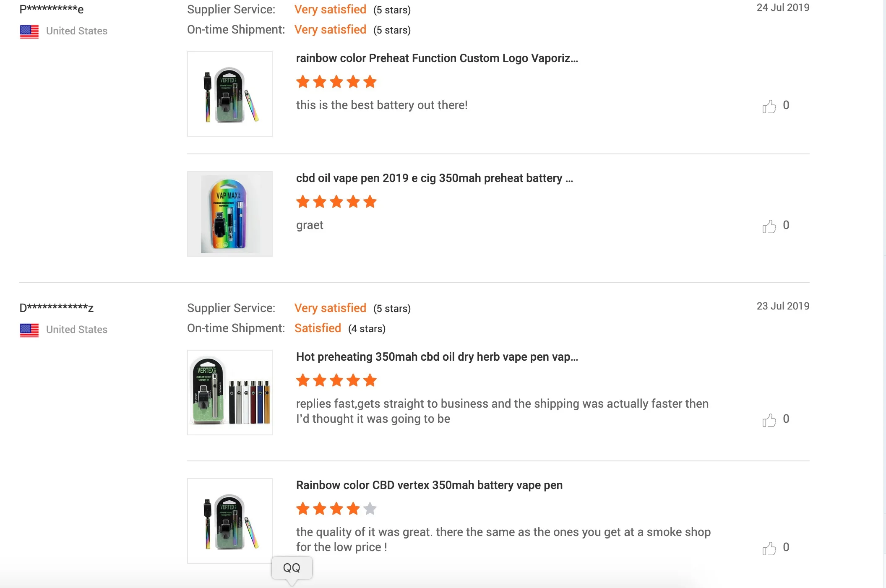Image resolution: width=886 pixels, height=588 pixels.
Task: Open the cbd oil vape pen 2019 link
Action: (434, 178)
